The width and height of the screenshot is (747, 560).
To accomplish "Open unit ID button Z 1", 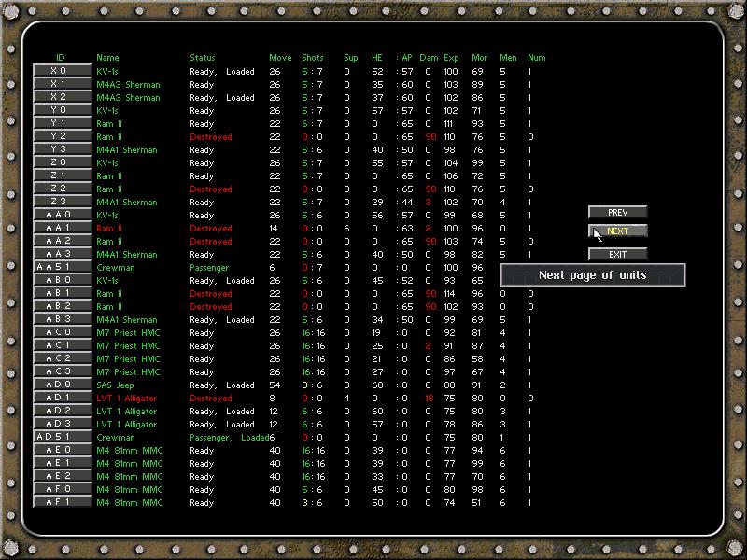I will click(62, 175).
